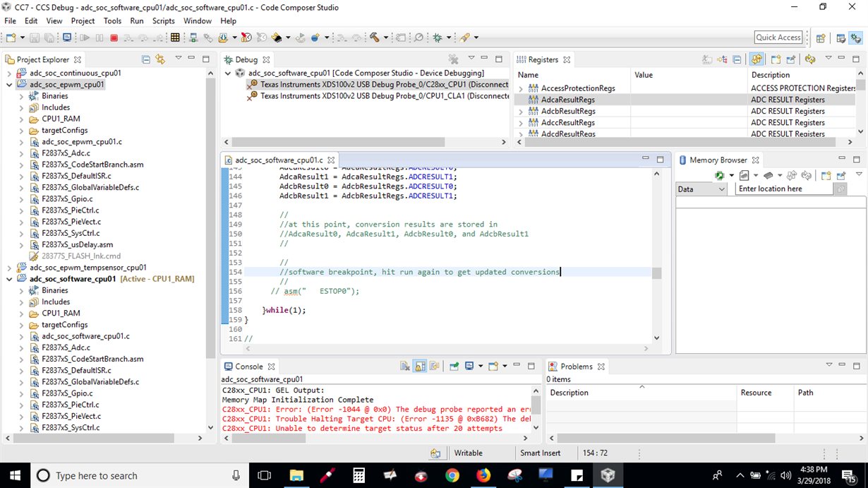
Task: Open Chrome from the Windows taskbar
Action: 452,475
